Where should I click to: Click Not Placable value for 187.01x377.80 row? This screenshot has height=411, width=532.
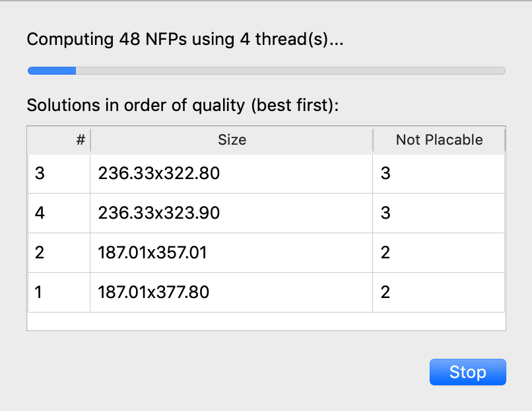[386, 291]
